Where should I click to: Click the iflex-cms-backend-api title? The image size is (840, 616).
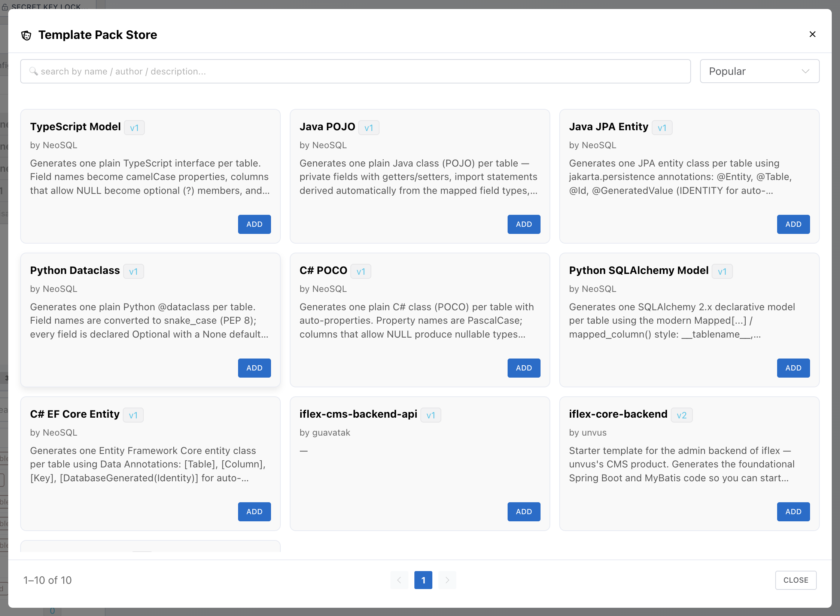358,414
